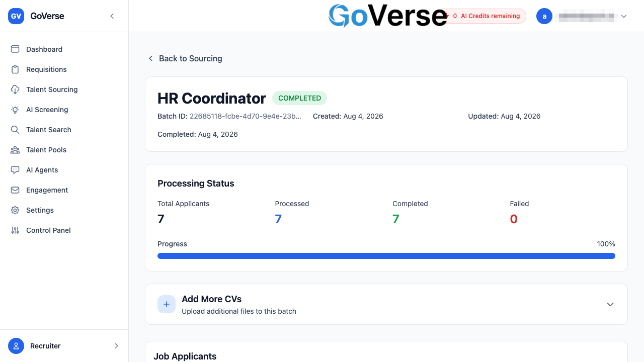Click the Completed: Aug 4, 2026 text
This screenshot has width=644, height=362.
198,134
